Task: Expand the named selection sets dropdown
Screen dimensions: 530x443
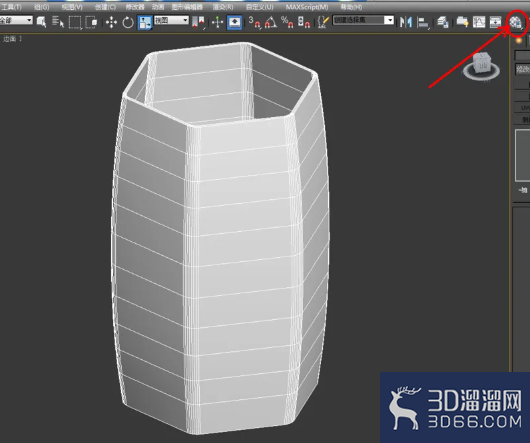Action: 390,20
